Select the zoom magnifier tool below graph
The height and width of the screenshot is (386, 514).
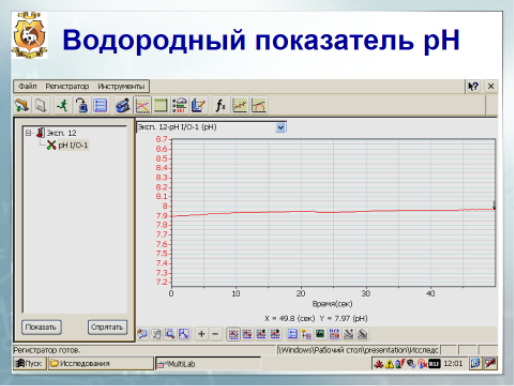pos(170,334)
